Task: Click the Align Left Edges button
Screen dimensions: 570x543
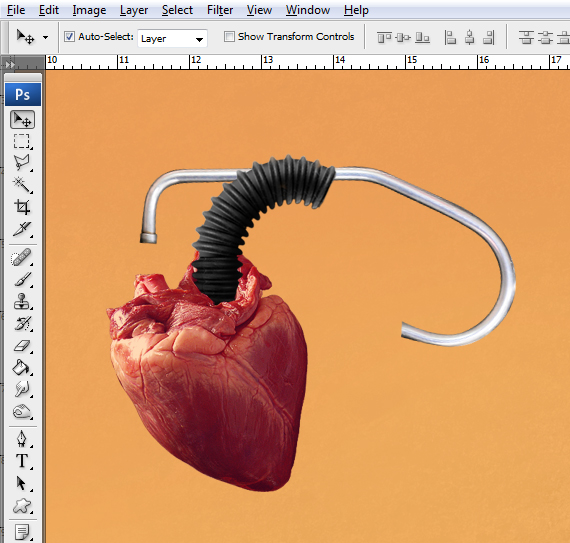Action: (x=450, y=37)
